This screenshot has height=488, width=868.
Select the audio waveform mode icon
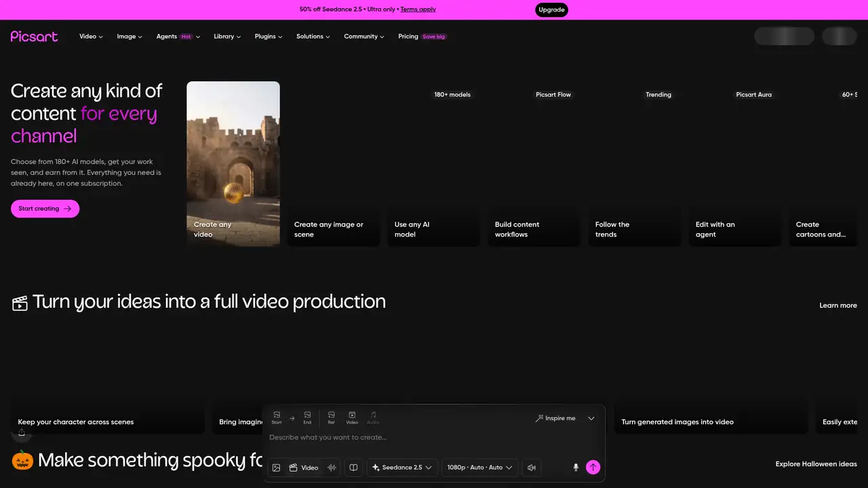(x=332, y=468)
